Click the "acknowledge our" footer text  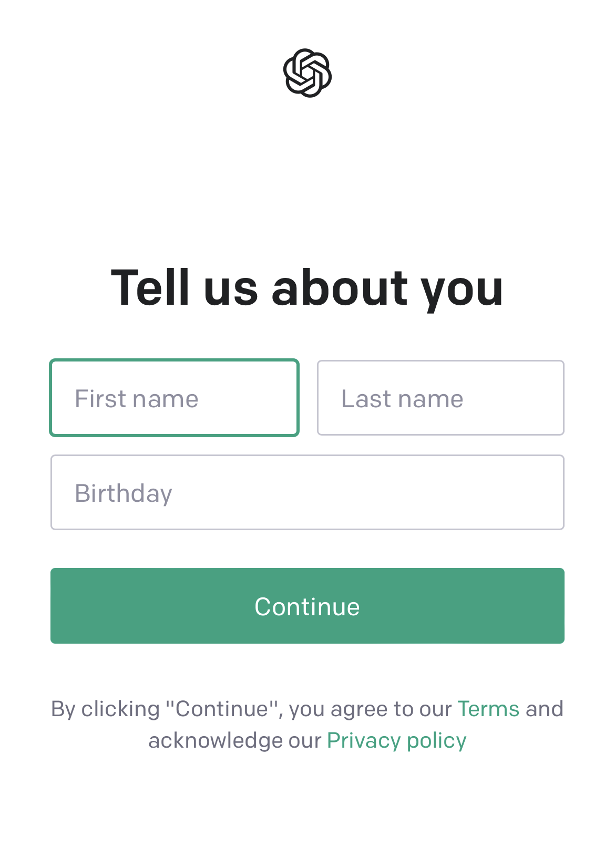coord(235,741)
